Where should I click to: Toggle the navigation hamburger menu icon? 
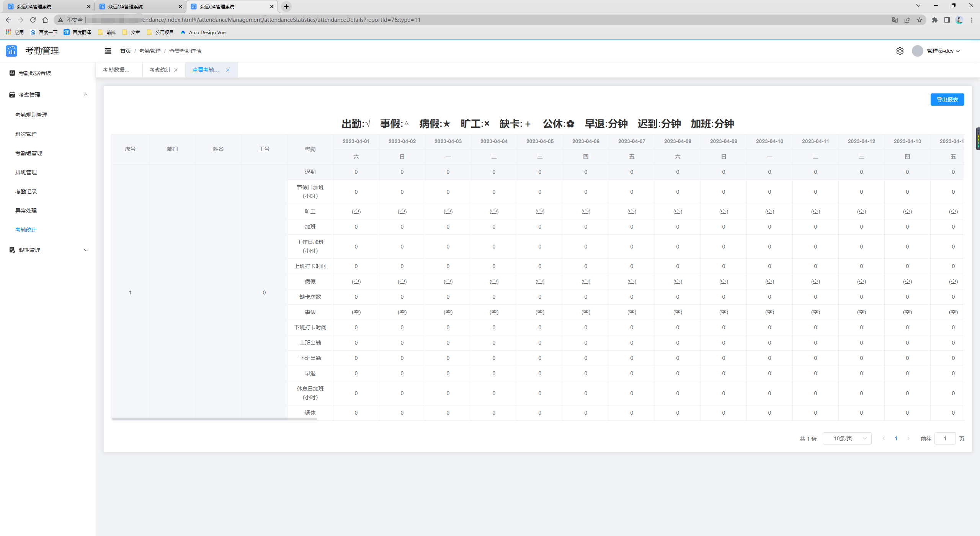coord(108,51)
